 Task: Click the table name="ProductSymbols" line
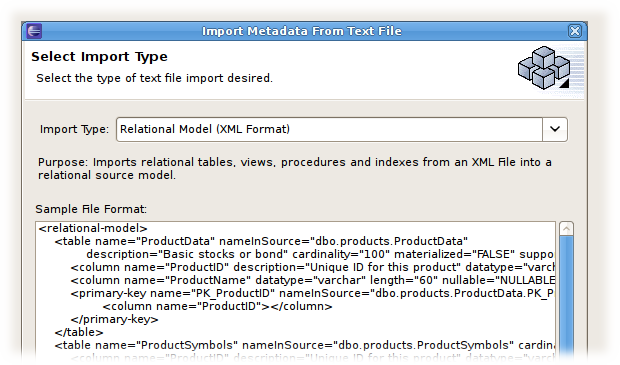304,345
